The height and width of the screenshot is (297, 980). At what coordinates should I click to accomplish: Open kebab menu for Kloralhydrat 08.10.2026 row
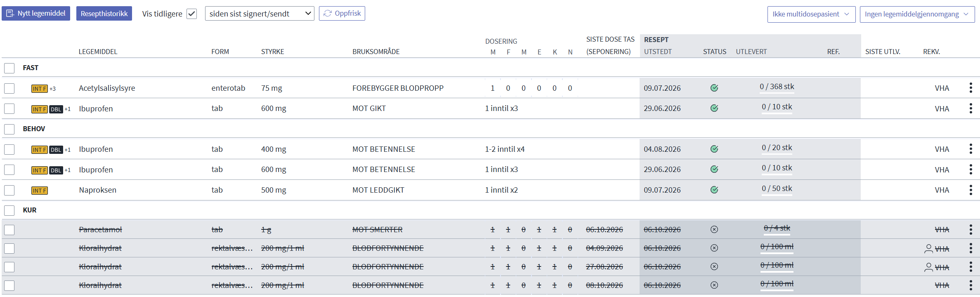coord(971,285)
